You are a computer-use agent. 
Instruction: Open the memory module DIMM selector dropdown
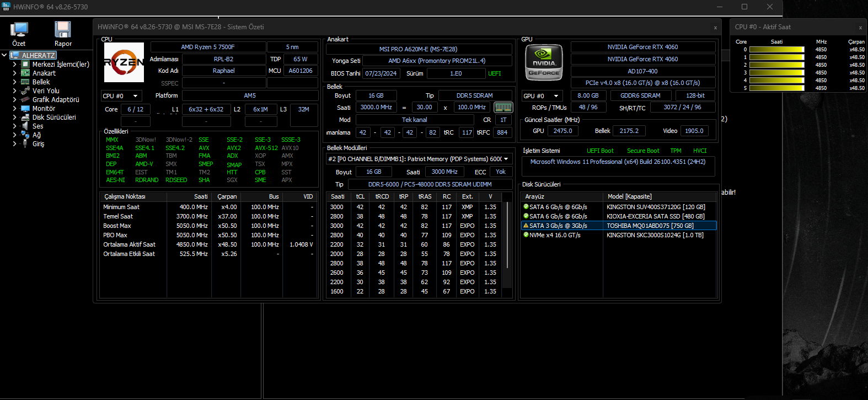click(419, 159)
